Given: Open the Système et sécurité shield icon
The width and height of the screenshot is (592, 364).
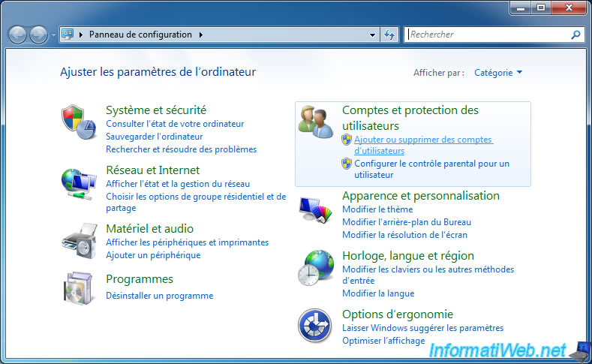Looking at the screenshot, I should point(79,122).
